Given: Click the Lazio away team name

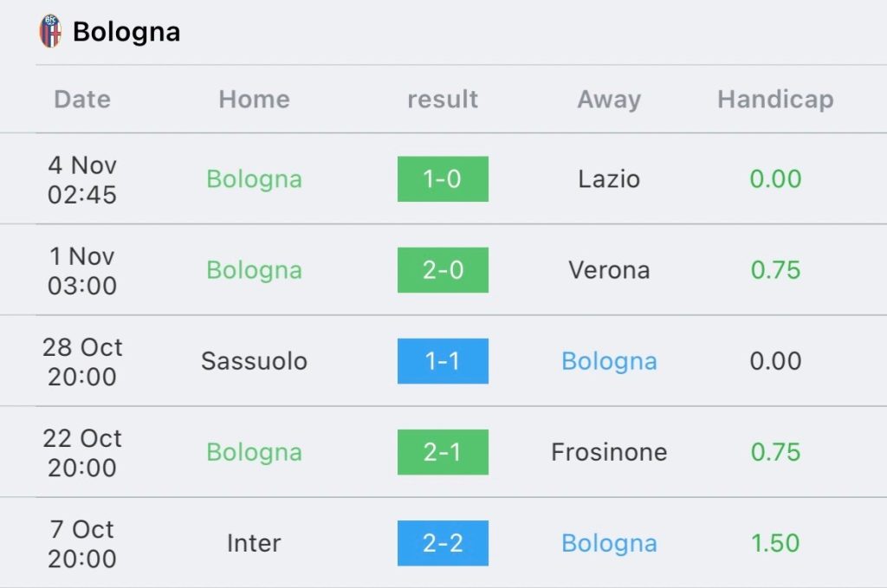Looking at the screenshot, I should coord(609,179).
